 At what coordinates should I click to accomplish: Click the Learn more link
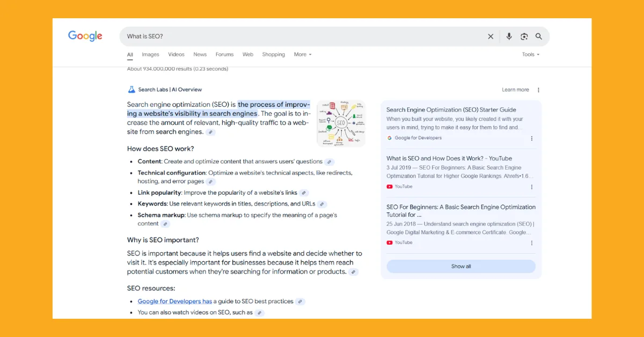515,90
